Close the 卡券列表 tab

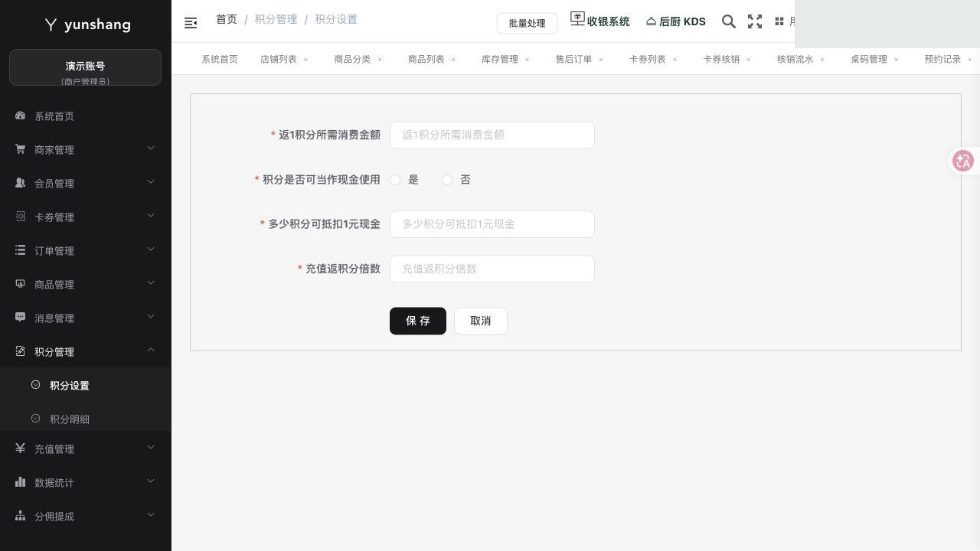pyautogui.click(x=675, y=59)
